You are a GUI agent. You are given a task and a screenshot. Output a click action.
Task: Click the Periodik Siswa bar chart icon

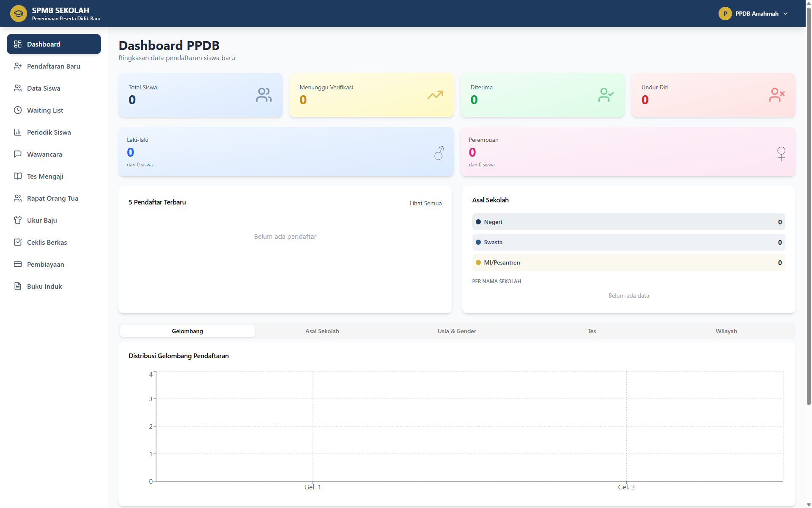click(18, 132)
